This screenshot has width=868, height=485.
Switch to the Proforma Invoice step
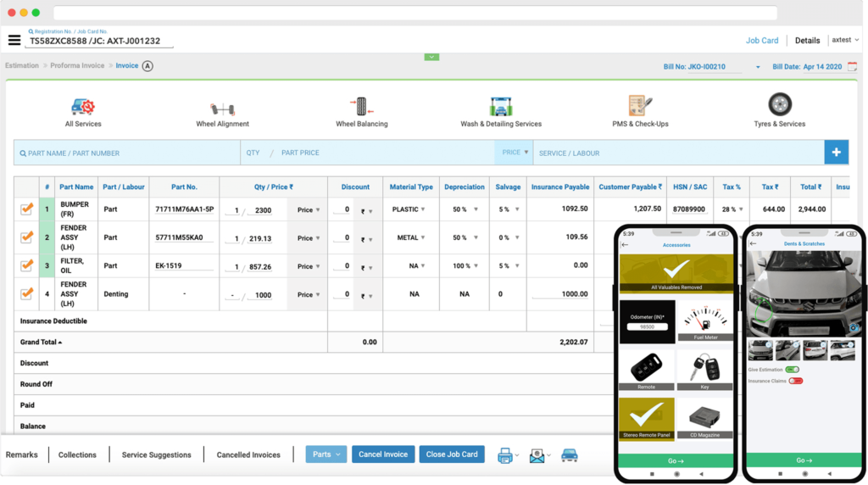click(77, 65)
